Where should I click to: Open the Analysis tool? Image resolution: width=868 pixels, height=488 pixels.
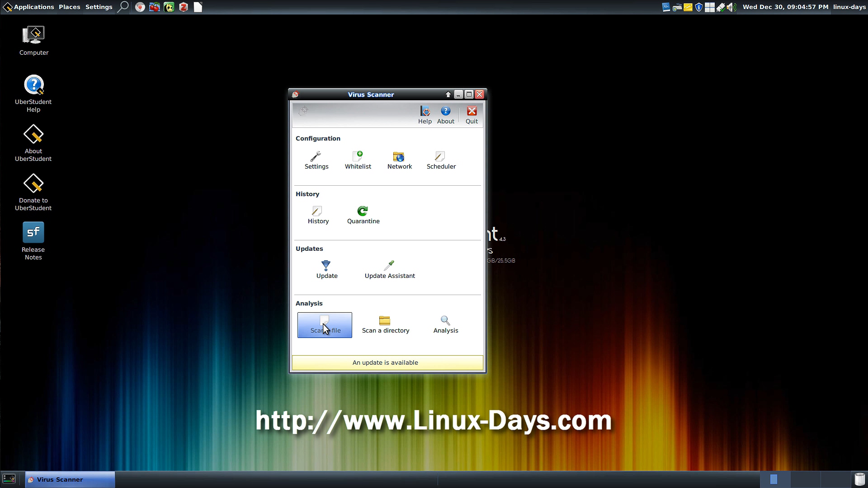click(445, 325)
